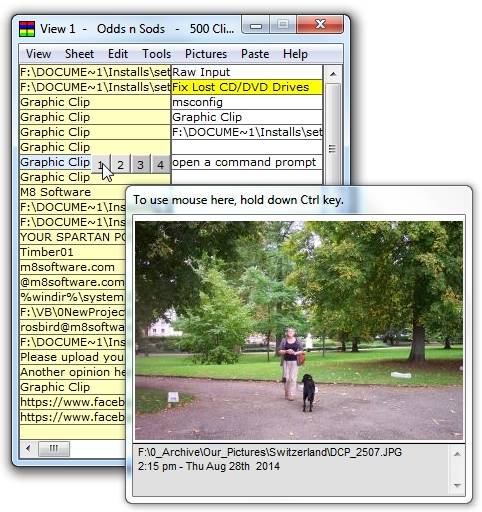This screenshot has height=512, width=482.
Task: Click the DCP_2507.JPG file path text
Action: tap(270, 452)
